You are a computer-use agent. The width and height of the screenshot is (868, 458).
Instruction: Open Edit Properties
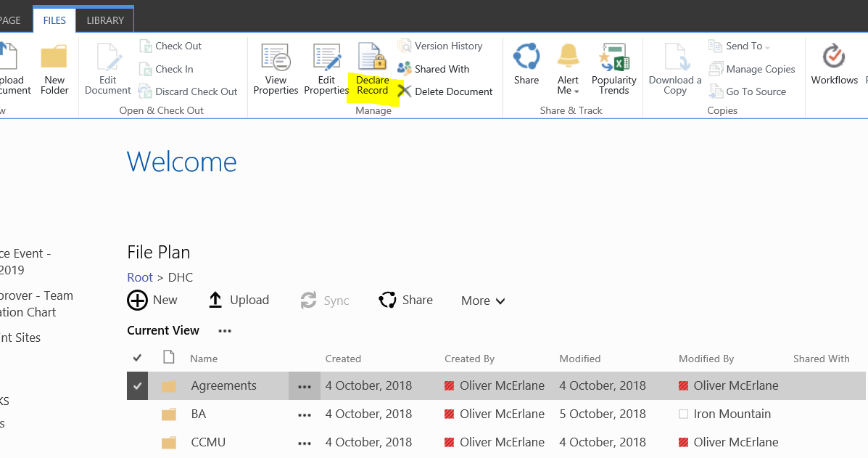[x=326, y=69]
